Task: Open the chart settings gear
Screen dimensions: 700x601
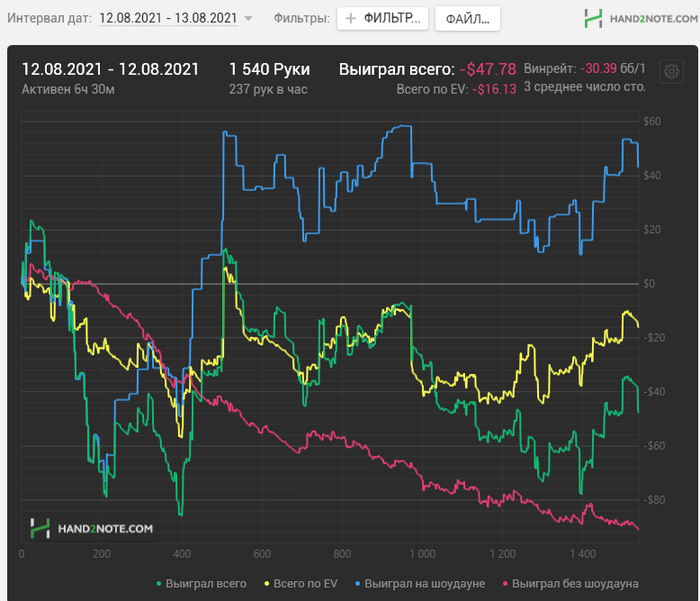Action: 671,72
